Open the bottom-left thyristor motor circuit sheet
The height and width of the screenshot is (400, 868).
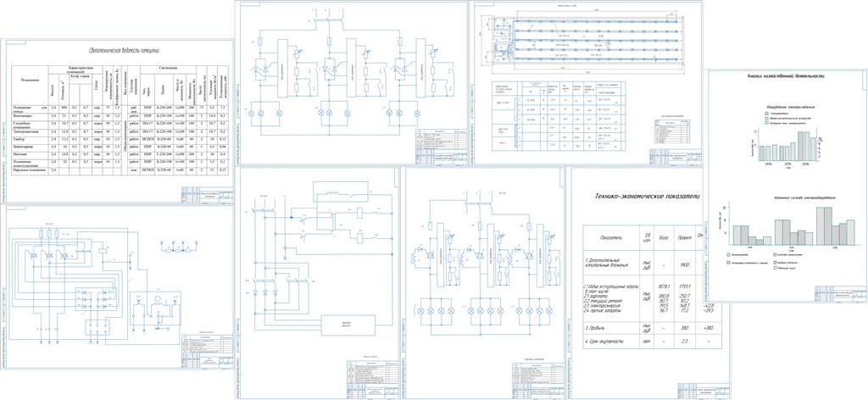click(x=117, y=286)
